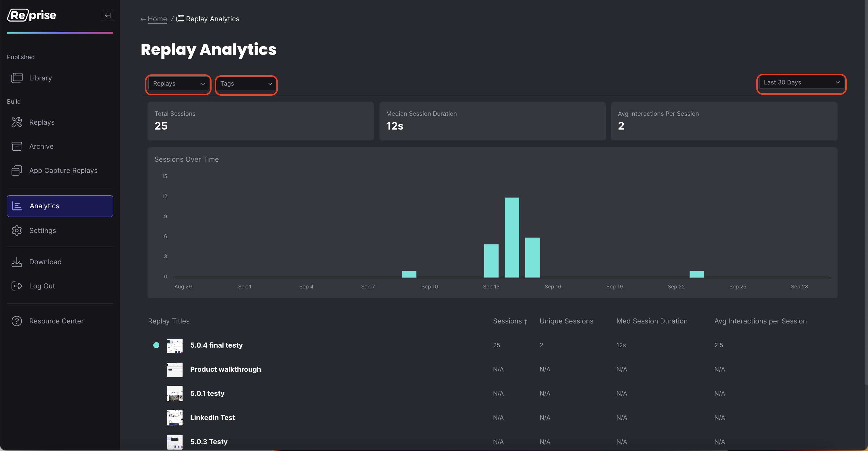Click the Log Out icon

17,286
